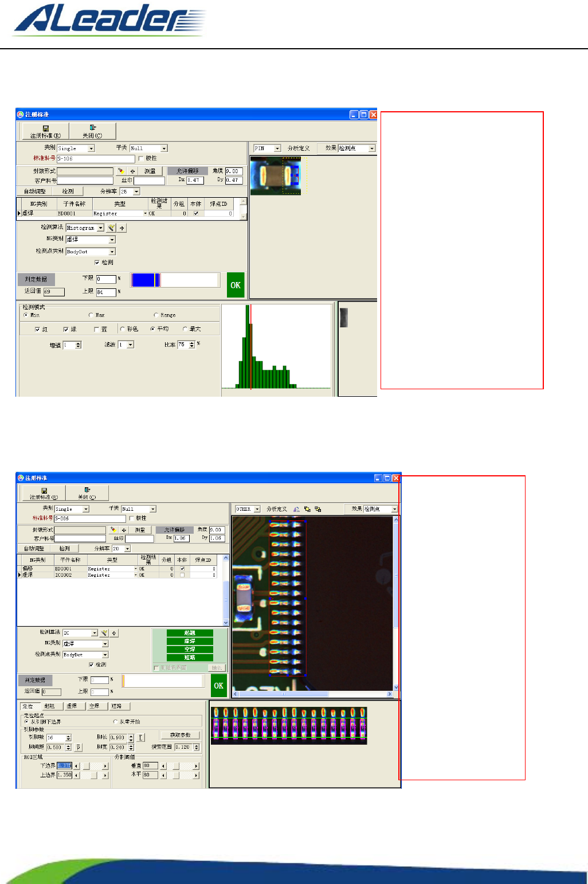Click paste icon right of copy icon in lower window

[317, 509]
